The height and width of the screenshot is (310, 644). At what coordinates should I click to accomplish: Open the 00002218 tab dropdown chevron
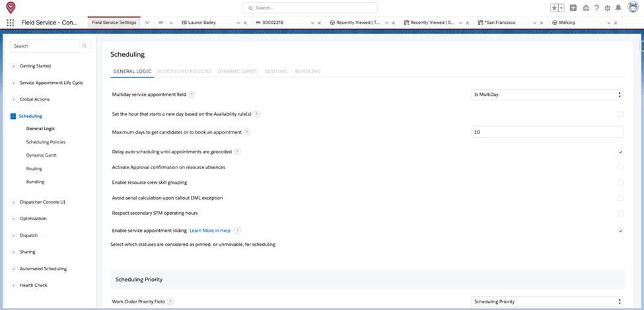coord(312,23)
